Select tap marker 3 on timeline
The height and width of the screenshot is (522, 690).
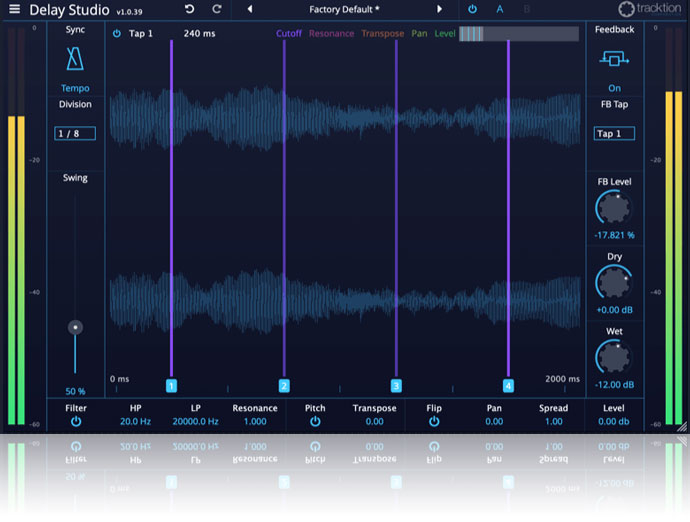point(396,386)
